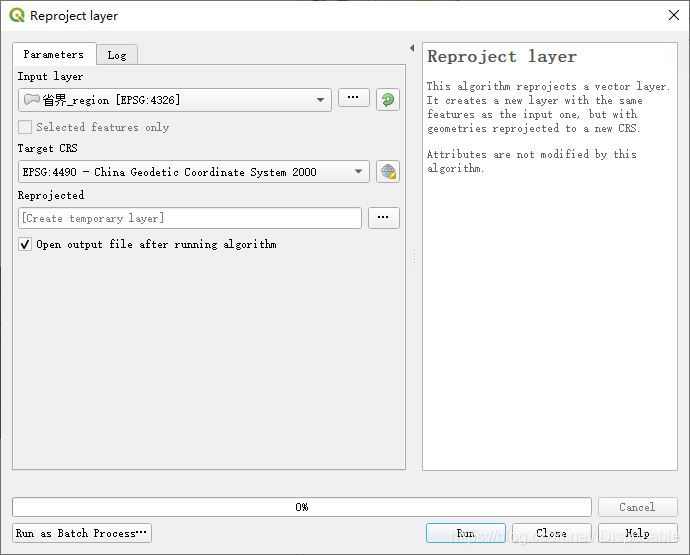Browse for input layer with ellipsis button
The width and height of the screenshot is (690, 555).
[x=353, y=97]
